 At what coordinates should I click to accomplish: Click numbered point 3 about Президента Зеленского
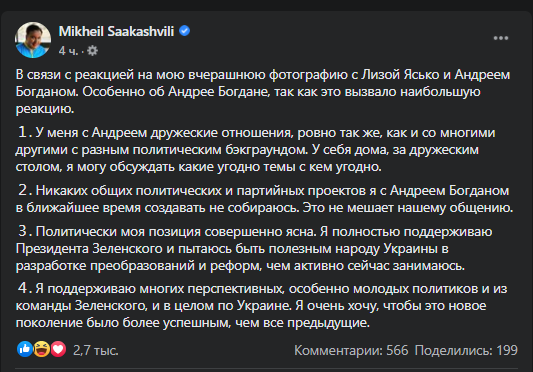[x=254, y=249]
